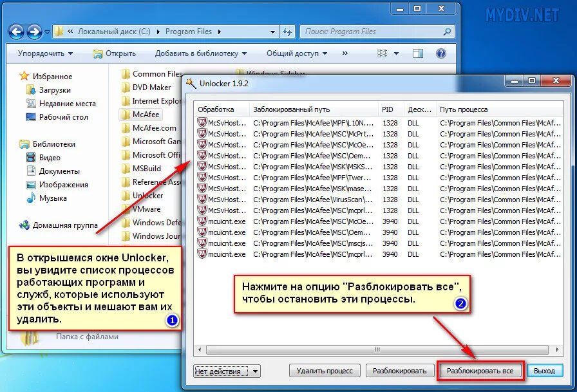Click the 'Открыть' toolbar button

[x=114, y=53]
